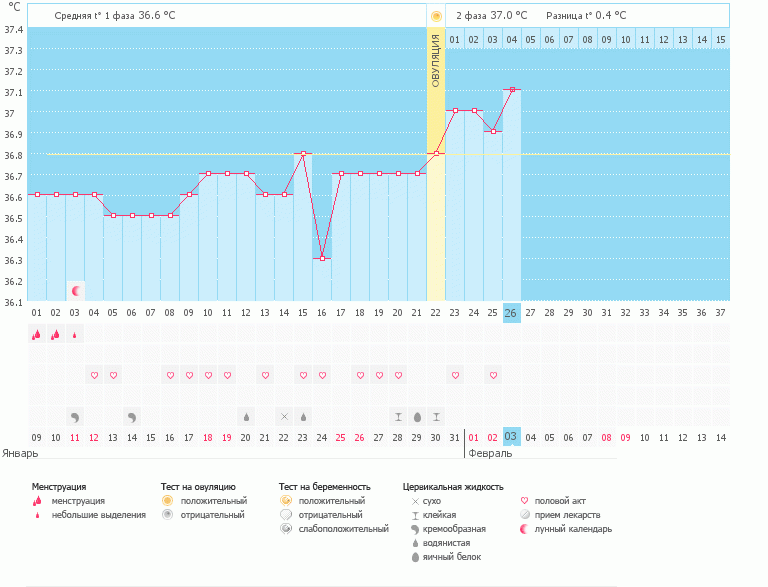Click the 'Тест на овуляцию' legend heading
This screenshot has height=587, width=768.
point(198,487)
